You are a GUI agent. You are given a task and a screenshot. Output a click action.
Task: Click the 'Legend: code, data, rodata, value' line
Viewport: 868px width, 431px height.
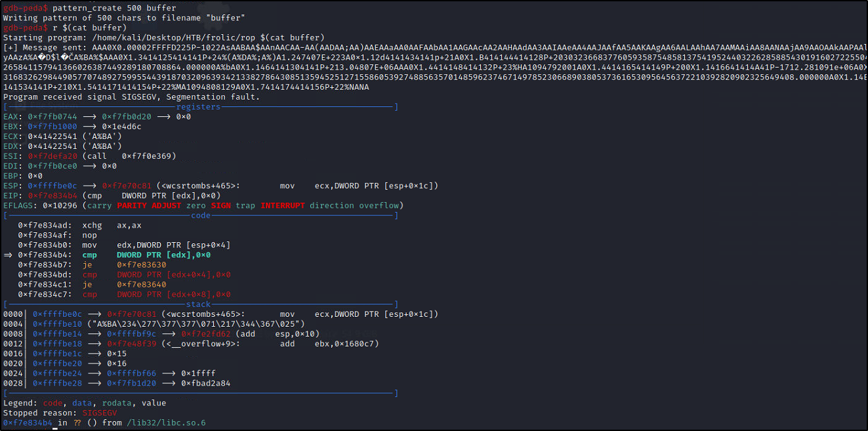[x=85, y=401]
